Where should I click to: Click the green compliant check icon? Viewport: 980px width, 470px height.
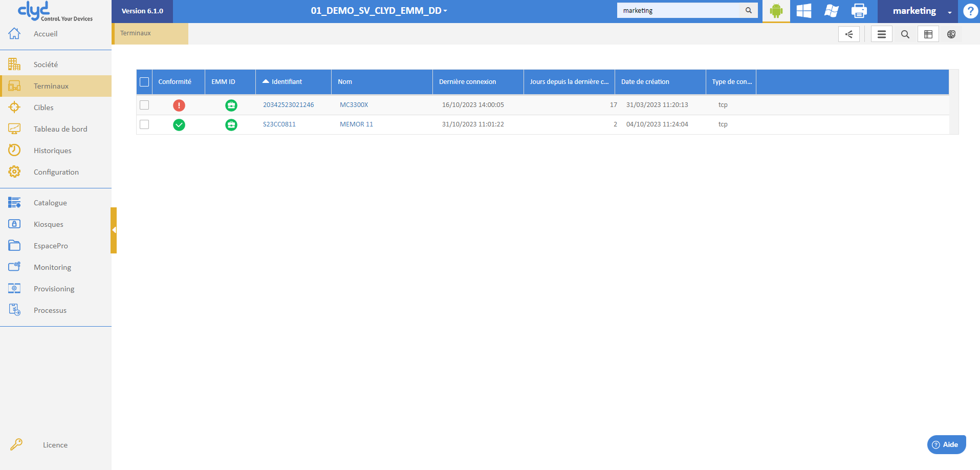click(x=179, y=125)
